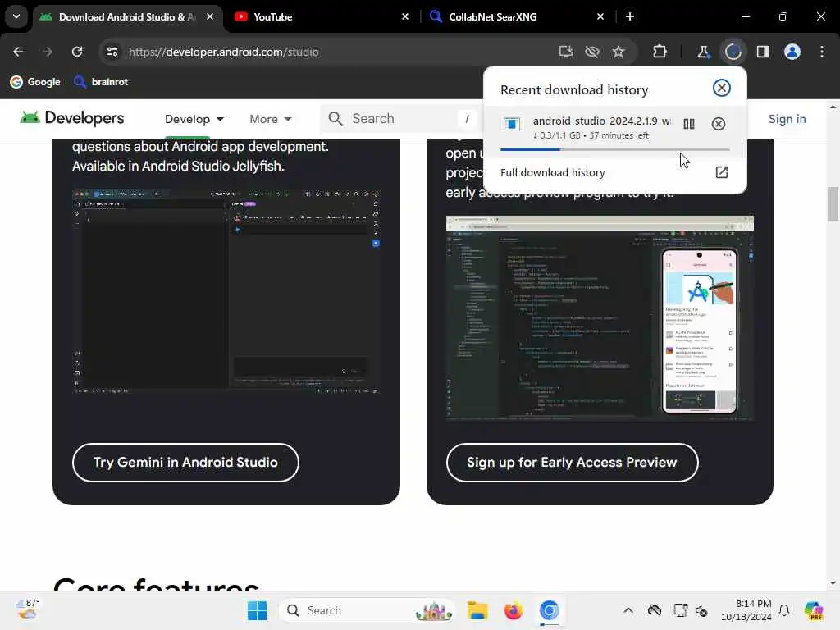The width and height of the screenshot is (840, 630).
Task: Click the install app icon in address bar
Action: (566, 52)
